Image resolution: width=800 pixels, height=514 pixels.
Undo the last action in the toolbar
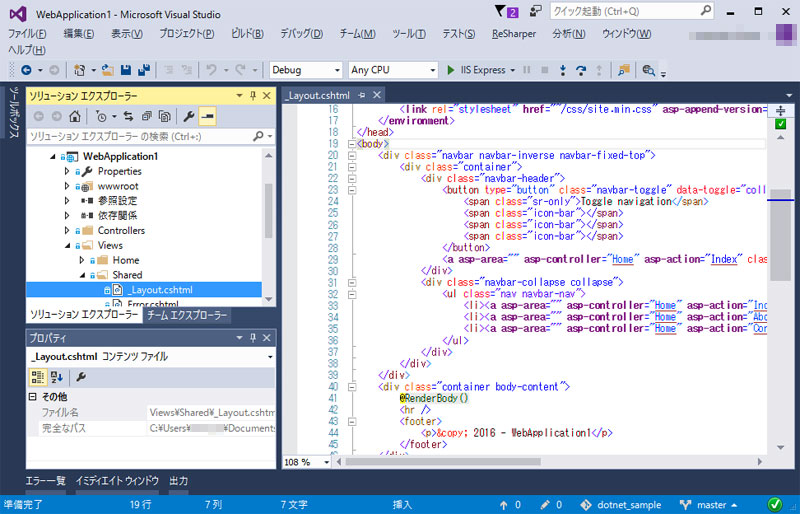(211, 70)
